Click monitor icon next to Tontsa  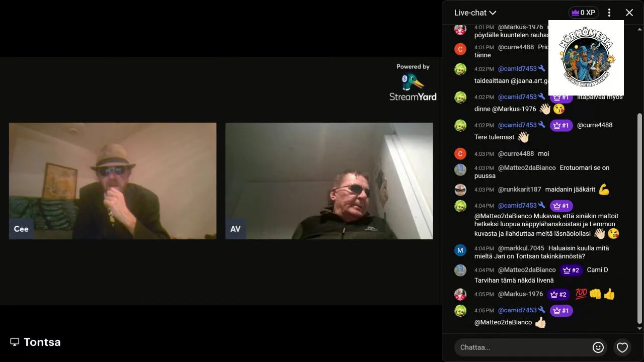[15, 342]
